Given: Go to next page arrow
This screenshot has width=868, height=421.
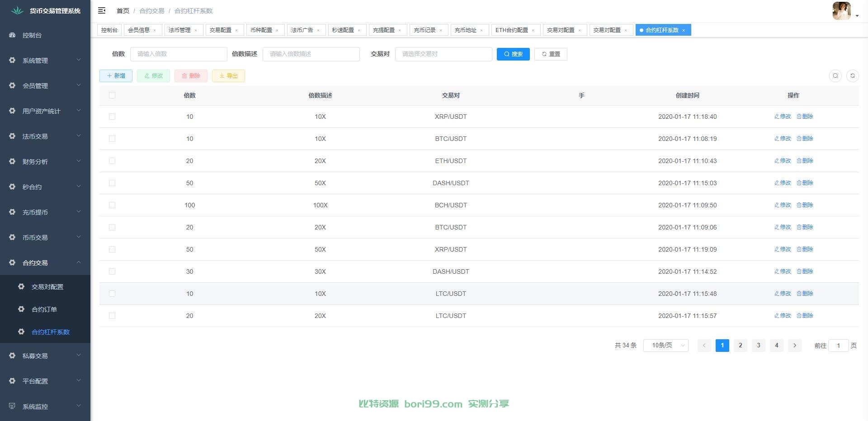Looking at the screenshot, I should tap(795, 346).
